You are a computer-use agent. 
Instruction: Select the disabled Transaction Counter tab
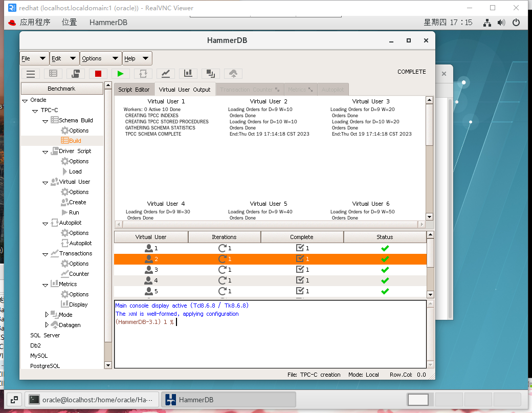250,90
